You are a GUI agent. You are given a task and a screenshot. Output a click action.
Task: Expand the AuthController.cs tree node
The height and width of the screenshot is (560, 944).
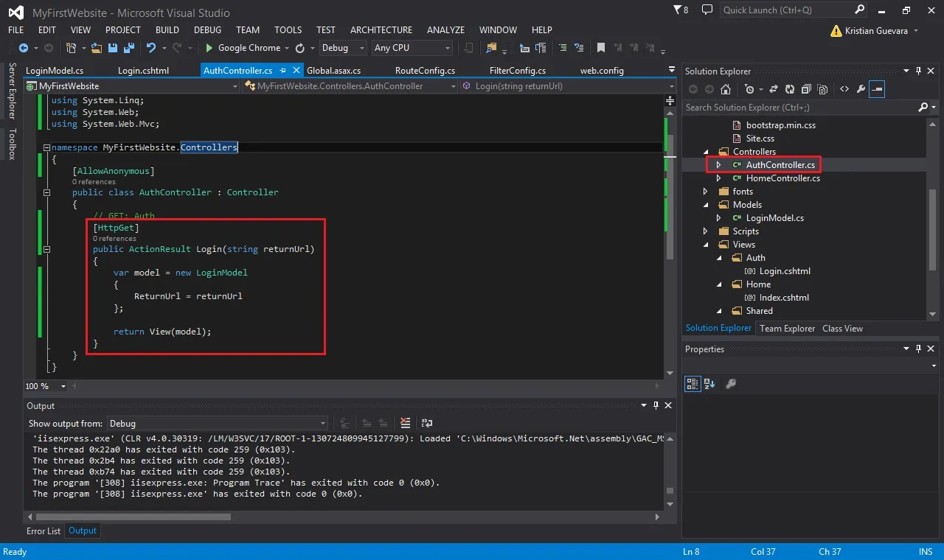(719, 165)
